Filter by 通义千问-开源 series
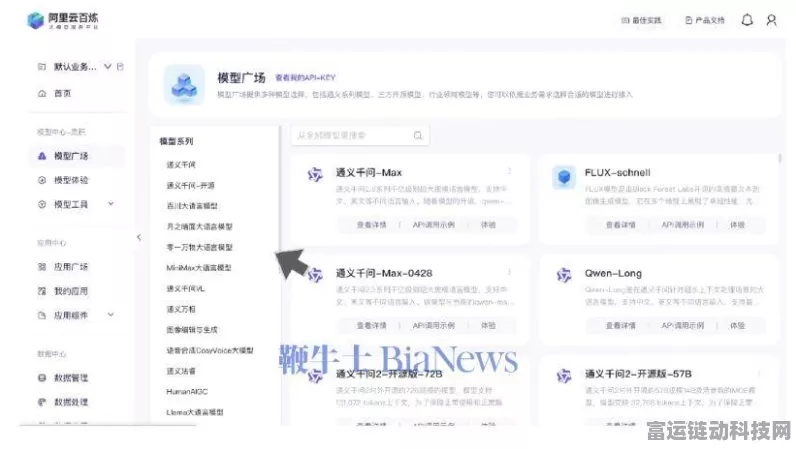Screen dimensions: 796x449 [190, 185]
